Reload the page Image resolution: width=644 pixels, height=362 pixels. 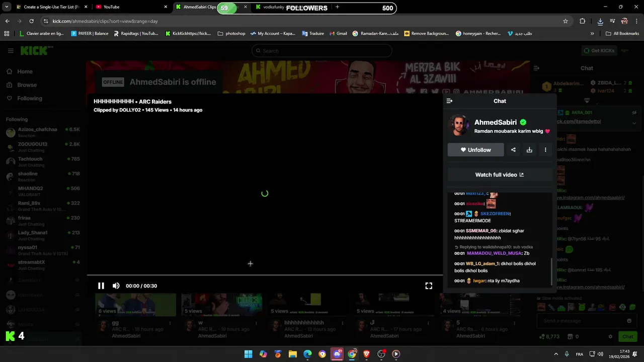[x=31, y=21]
